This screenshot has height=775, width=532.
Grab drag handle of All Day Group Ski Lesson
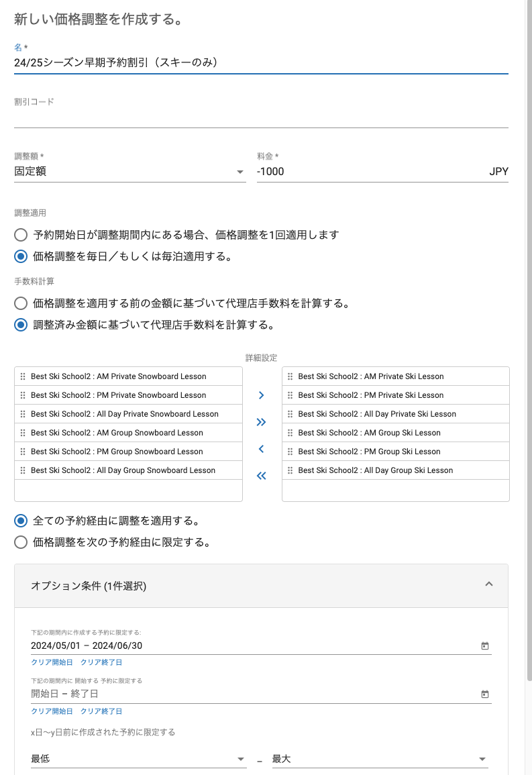click(x=290, y=470)
